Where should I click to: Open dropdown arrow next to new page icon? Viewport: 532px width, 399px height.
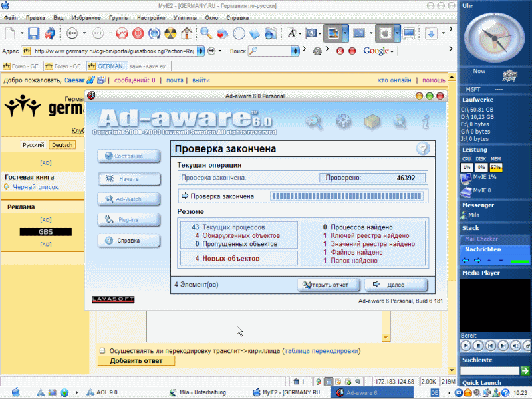pyautogui.click(x=22, y=33)
